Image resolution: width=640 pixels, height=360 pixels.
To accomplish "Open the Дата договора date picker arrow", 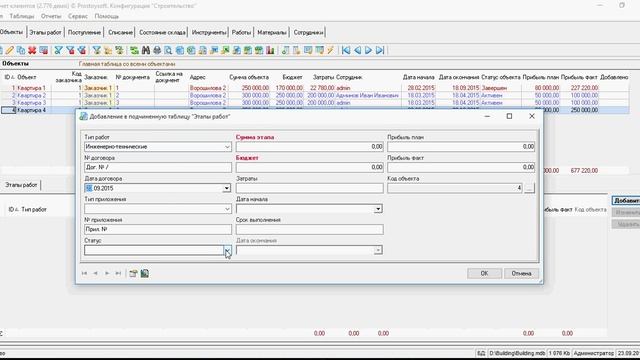I will point(227,188).
